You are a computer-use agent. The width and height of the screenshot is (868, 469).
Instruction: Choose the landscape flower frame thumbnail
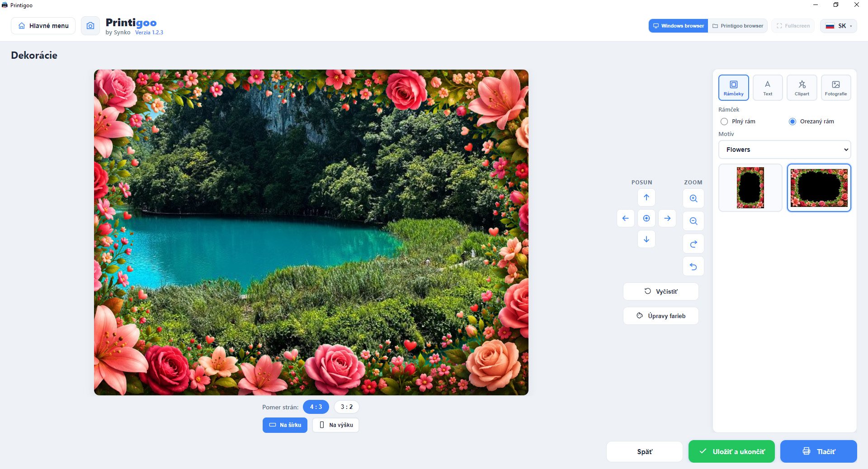click(819, 188)
